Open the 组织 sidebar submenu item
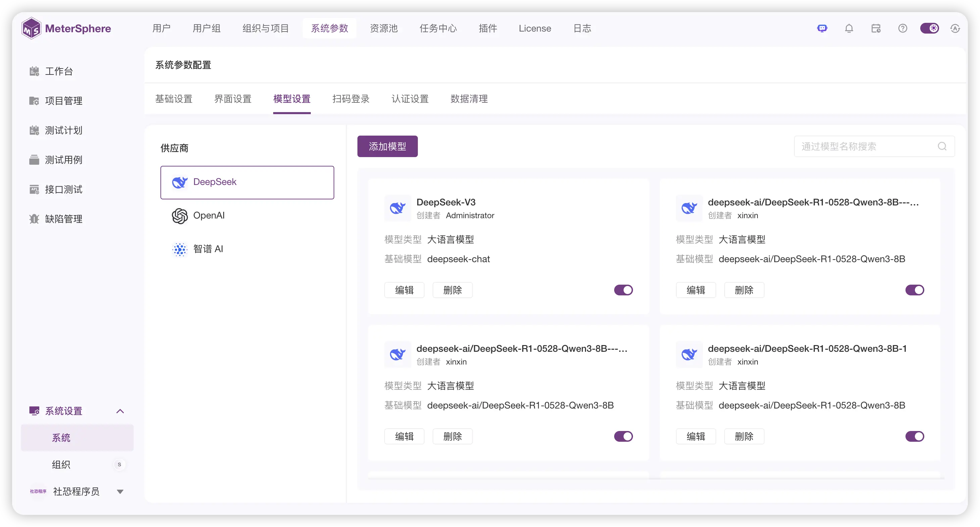The width and height of the screenshot is (980, 527). [x=77, y=465]
